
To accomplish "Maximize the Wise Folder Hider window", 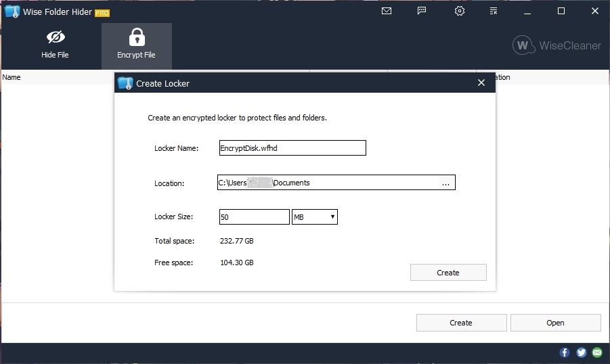I will tap(561, 11).
